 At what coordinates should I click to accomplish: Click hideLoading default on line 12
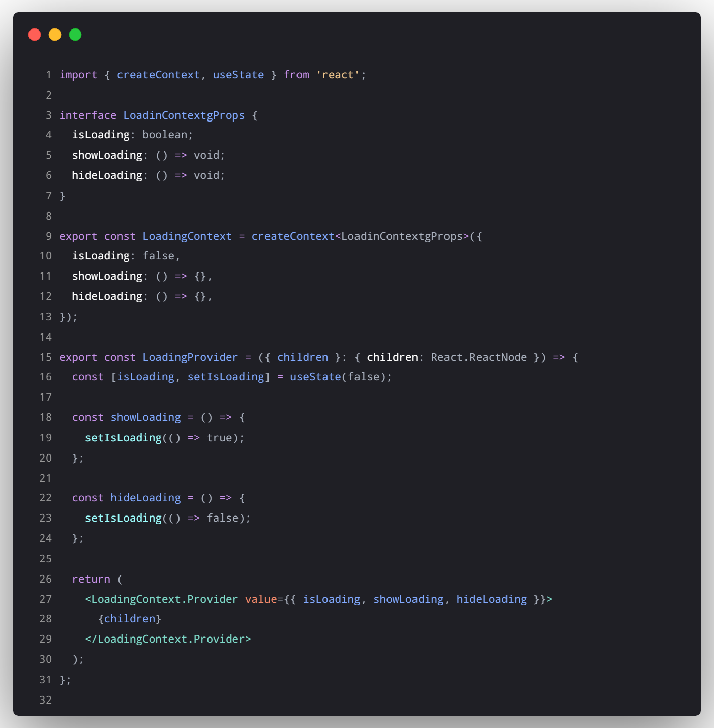[x=107, y=296]
